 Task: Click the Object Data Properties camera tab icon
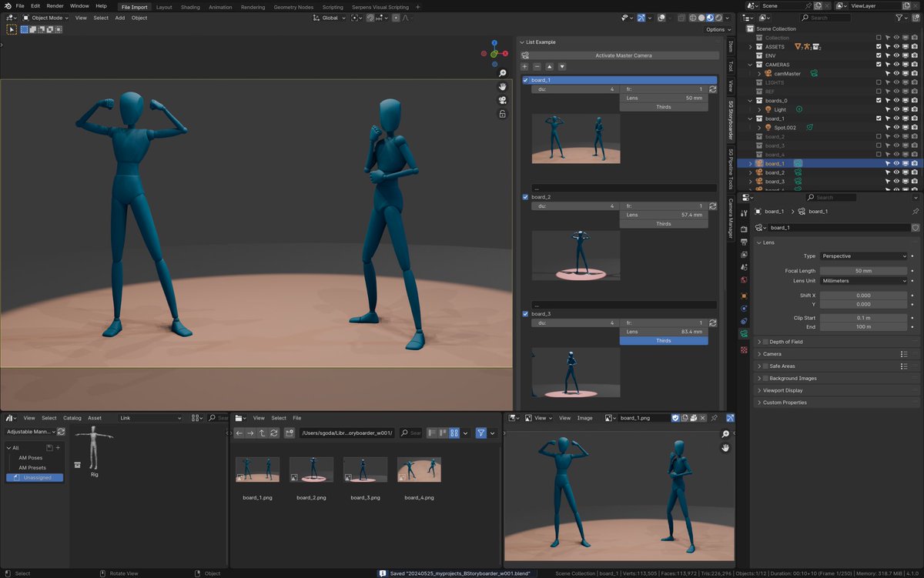(744, 333)
